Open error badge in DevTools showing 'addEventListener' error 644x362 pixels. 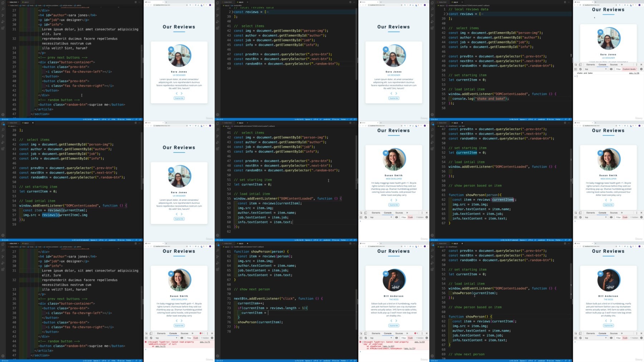coord(201,333)
